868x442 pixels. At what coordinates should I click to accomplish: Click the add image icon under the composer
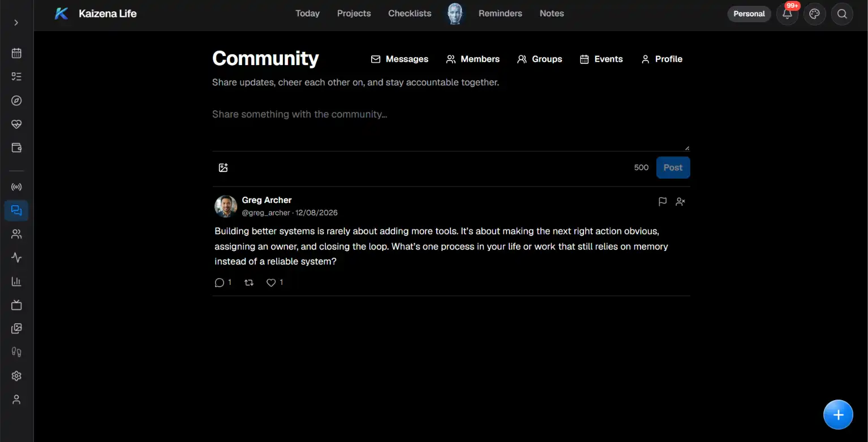tap(223, 168)
